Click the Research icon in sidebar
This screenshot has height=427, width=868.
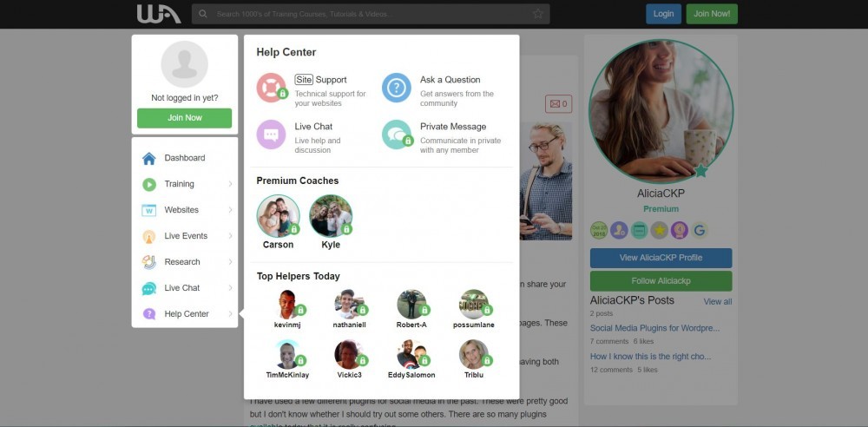(149, 262)
